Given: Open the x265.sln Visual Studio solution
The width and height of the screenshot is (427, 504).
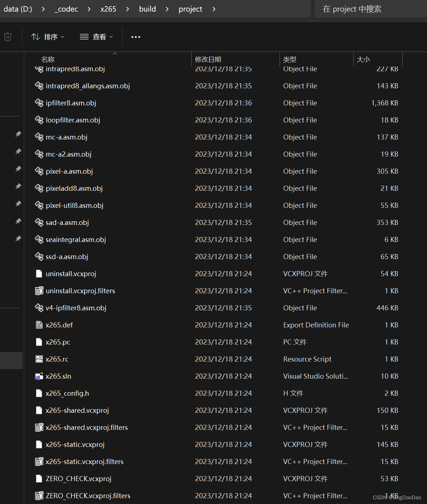Looking at the screenshot, I should [x=58, y=376].
